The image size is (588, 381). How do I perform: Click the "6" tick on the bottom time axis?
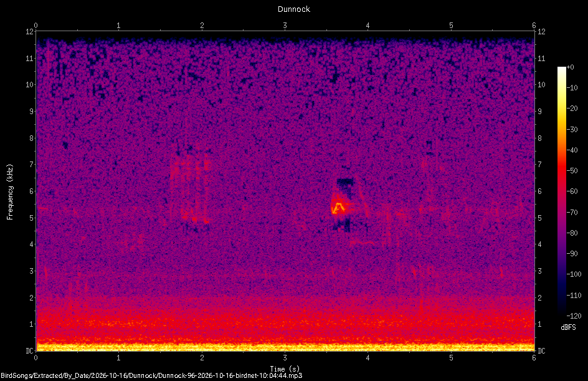tap(534, 358)
